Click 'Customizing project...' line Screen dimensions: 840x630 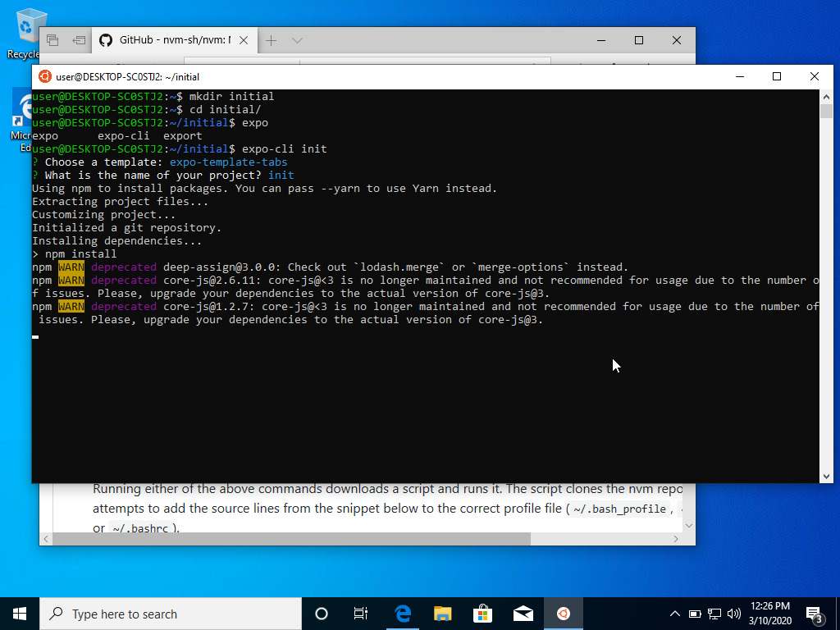(104, 214)
